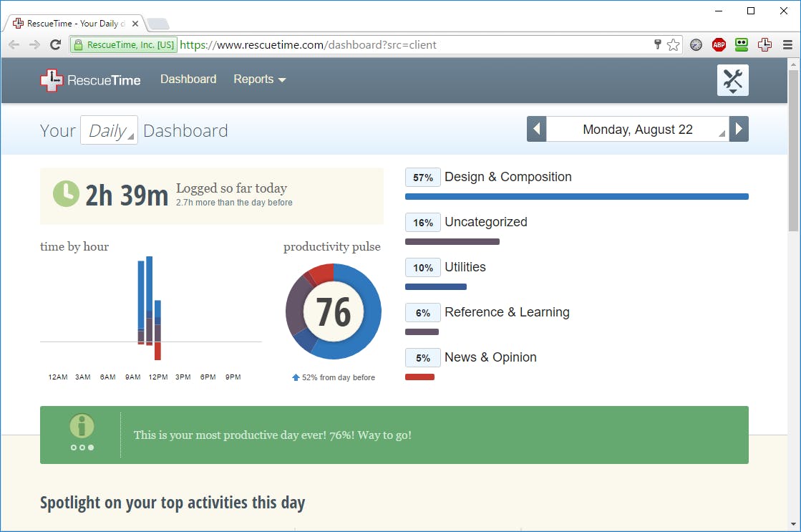The width and height of the screenshot is (801, 532).
Task: Click the page vertical scrollbar thumb
Action: coord(793,150)
